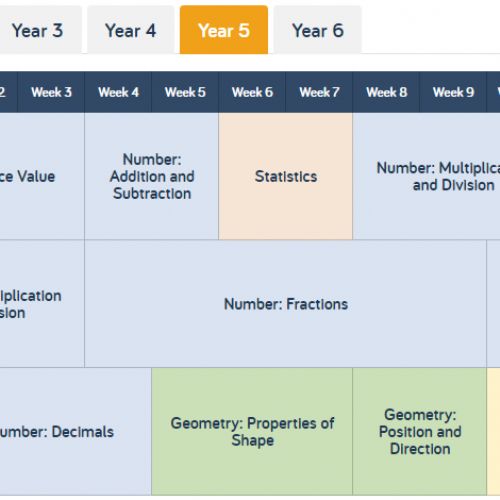
Task: Open Number: Multiplication and Division block
Action: coord(427,176)
